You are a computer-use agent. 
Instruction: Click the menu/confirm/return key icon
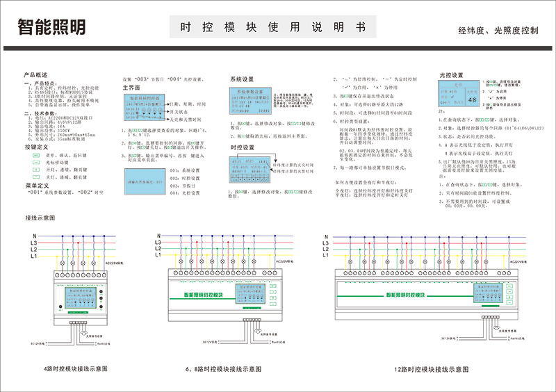click(36, 156)
